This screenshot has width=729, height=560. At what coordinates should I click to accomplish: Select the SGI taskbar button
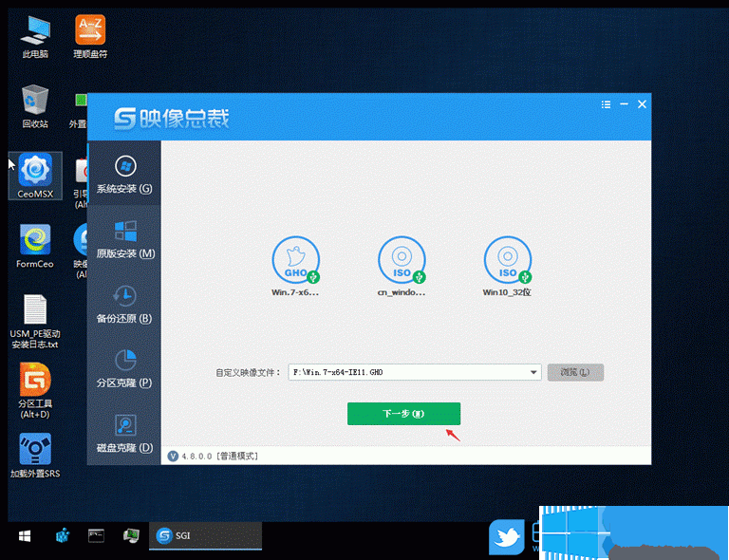205,536
